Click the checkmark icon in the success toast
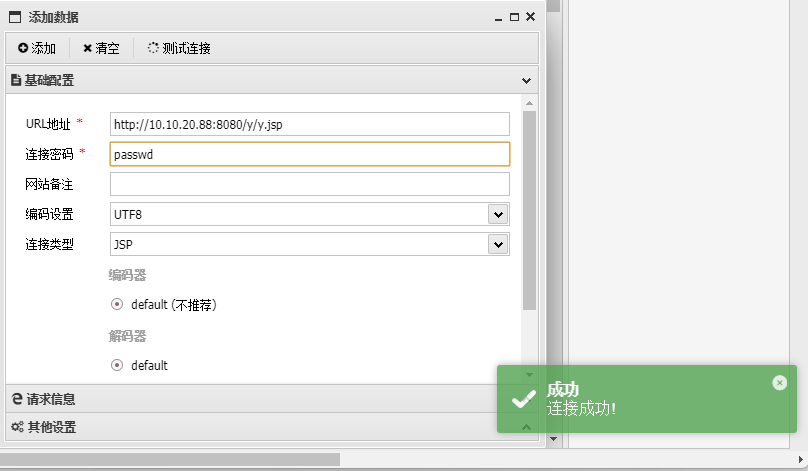The width and height of the screenshot is (808, 471). 523,399
